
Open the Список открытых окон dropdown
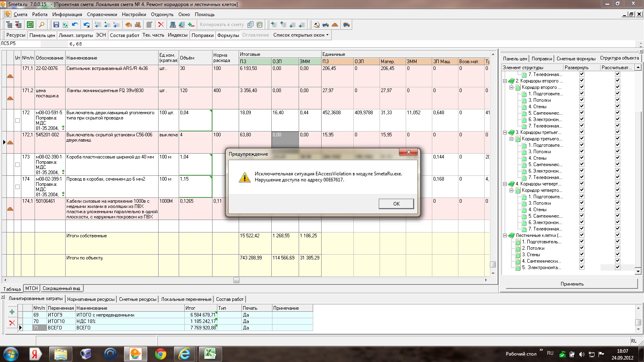pyautogui.click(x=301, y=35)
